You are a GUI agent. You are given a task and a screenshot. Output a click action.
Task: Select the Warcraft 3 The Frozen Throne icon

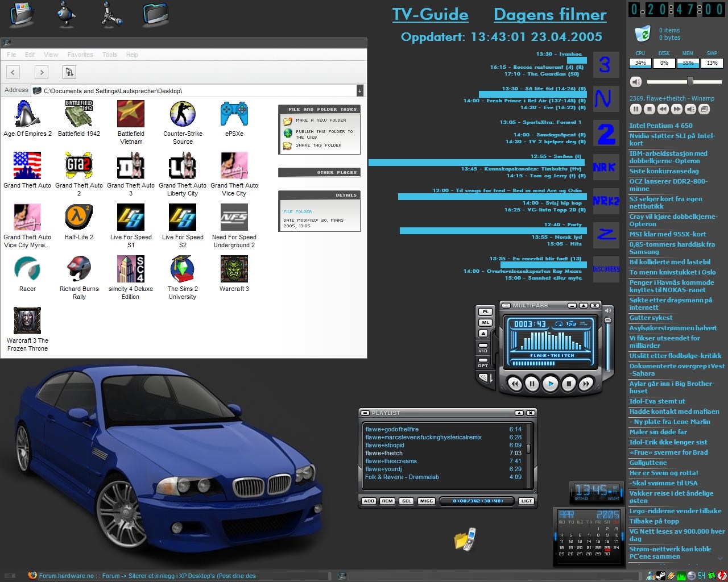(27, 329)
